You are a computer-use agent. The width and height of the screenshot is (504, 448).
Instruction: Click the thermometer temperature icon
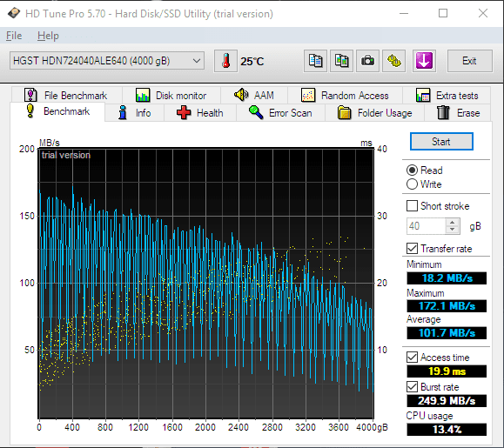tap(226, 61)
